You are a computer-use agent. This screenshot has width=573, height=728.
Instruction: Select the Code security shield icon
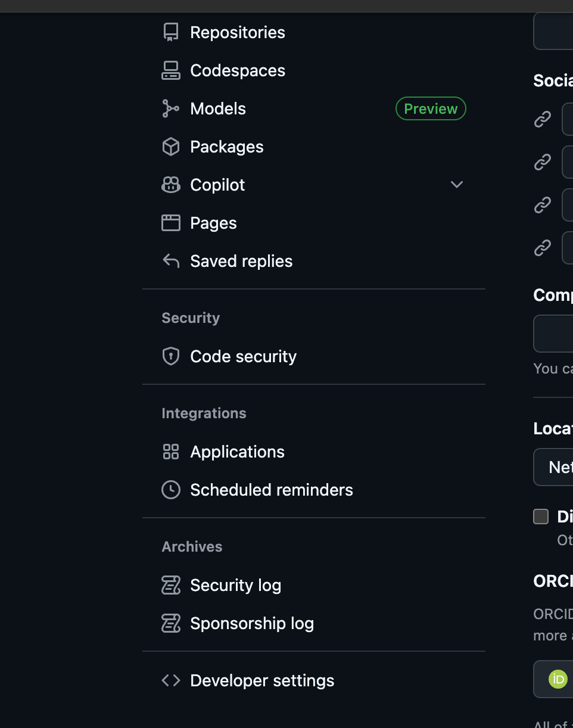[171, 356]
